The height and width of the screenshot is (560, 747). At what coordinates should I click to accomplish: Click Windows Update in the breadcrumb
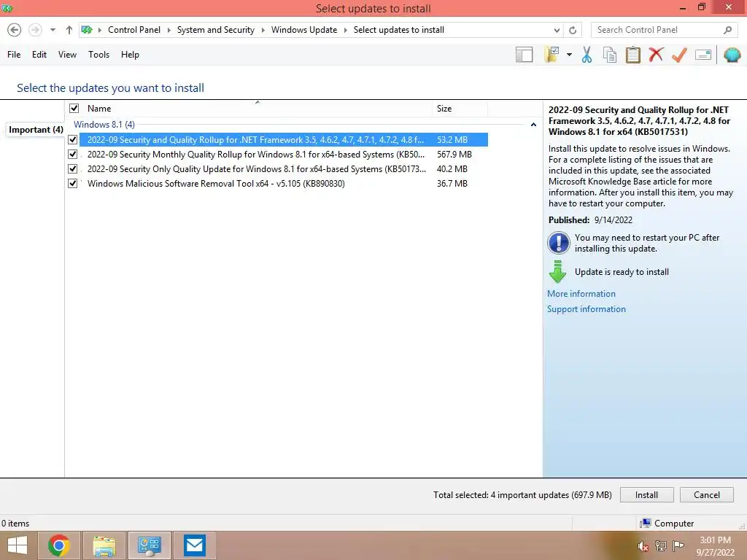(304, 30)
